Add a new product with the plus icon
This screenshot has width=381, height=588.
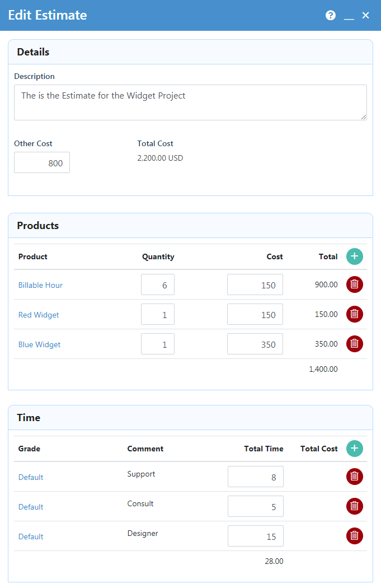pyautogui.click(x=354, y=256)
